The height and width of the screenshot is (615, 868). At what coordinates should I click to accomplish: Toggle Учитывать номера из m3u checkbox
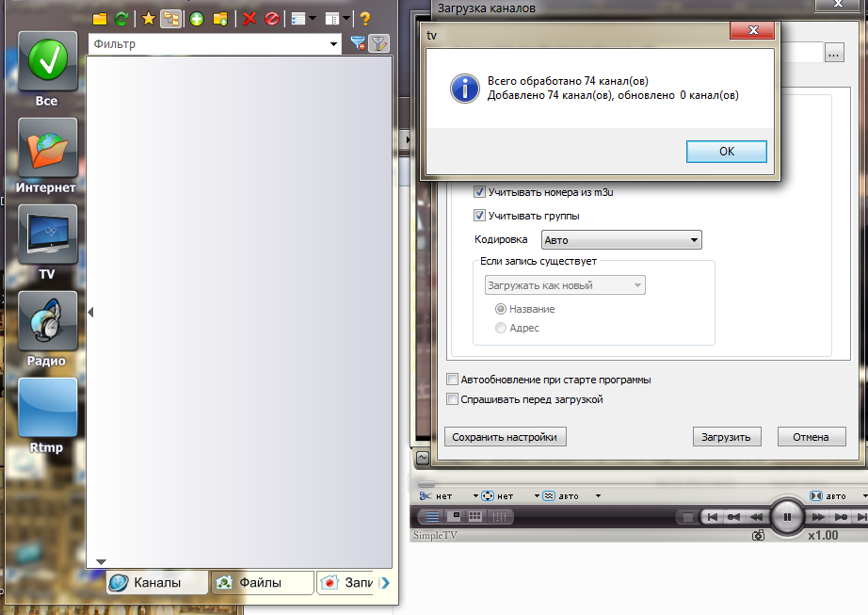[479, 192]
